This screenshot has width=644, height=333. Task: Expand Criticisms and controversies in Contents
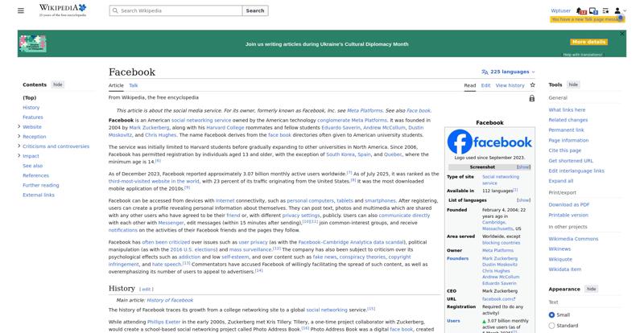click(x=19, y=146)
